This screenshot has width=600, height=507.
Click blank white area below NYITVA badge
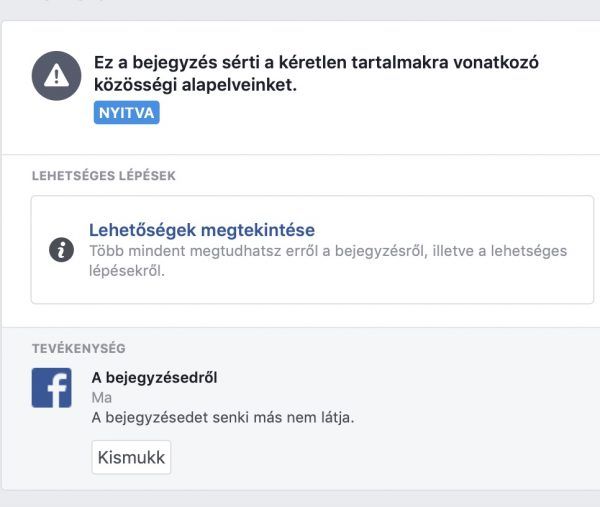(306, 140)
